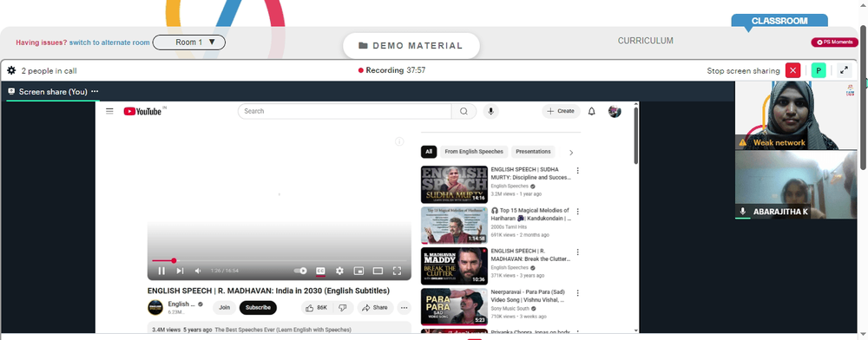Open Screen share options ellipsis
This screenshot has width=868, height=340.
coord(95,91)
